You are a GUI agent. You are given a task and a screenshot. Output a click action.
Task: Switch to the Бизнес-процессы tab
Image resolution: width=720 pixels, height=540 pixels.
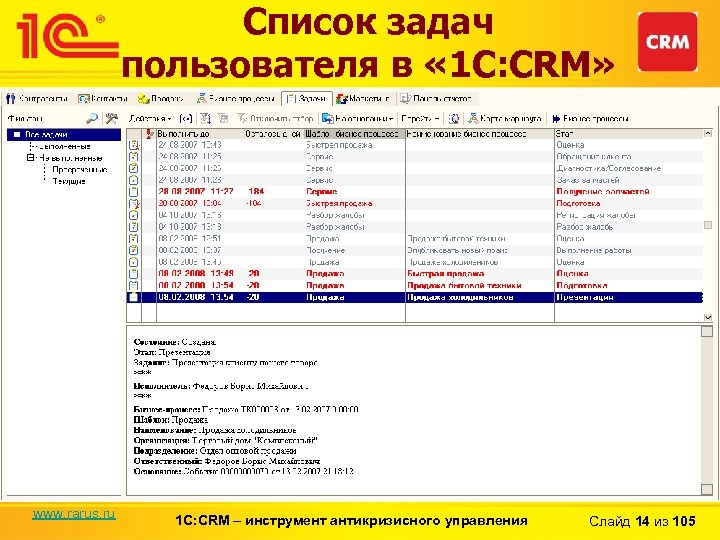pos(235,98)
